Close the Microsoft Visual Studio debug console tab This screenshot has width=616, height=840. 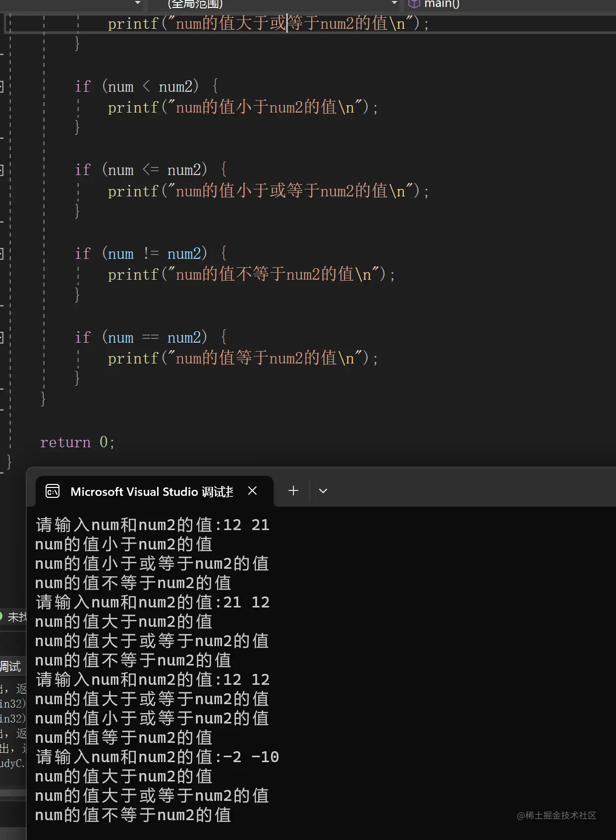252,490
